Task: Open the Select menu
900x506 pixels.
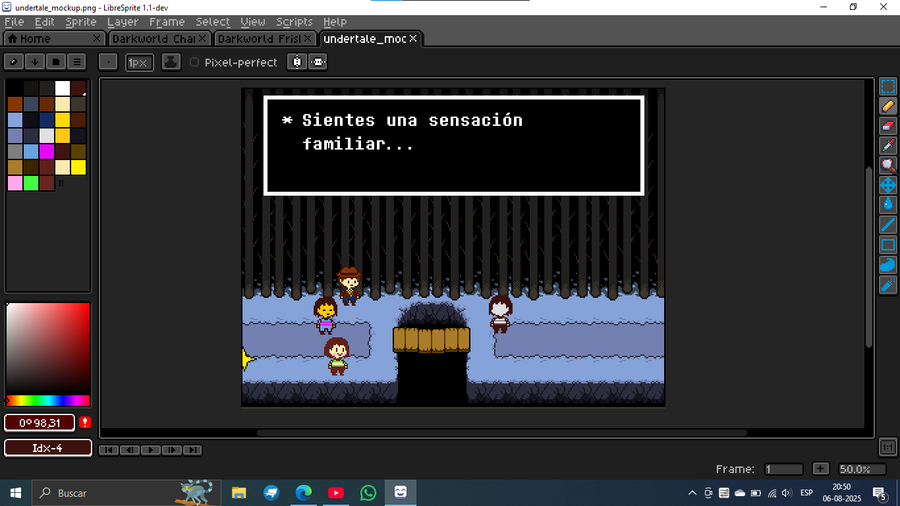Action: (212, 22)
